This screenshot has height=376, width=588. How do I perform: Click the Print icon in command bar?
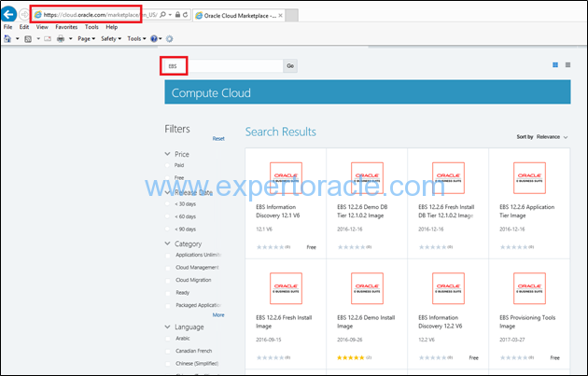61,38
